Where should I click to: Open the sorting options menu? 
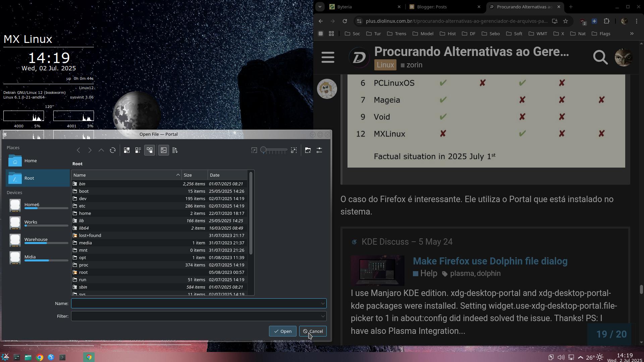pos(175,150)
